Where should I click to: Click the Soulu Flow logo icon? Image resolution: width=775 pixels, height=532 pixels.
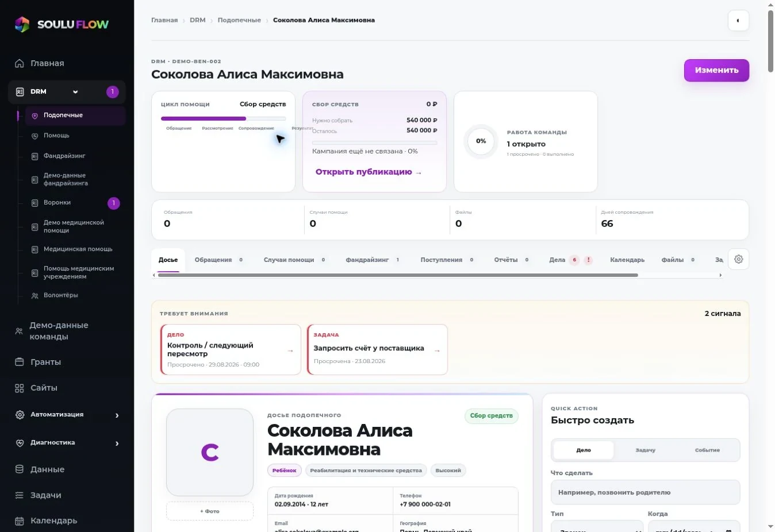pos(22,24)
